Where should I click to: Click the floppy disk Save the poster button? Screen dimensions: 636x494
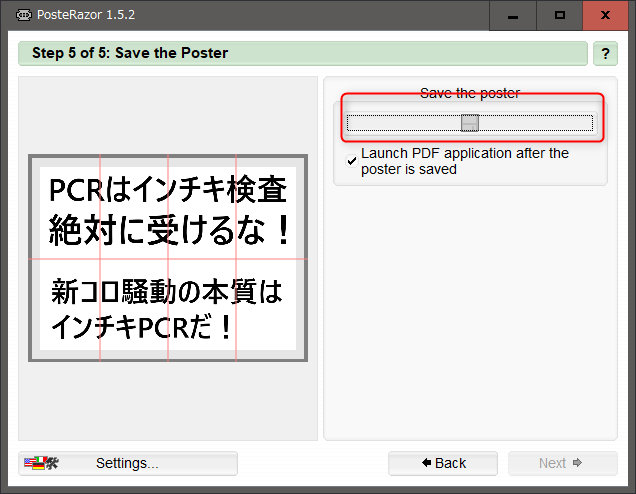470,123
